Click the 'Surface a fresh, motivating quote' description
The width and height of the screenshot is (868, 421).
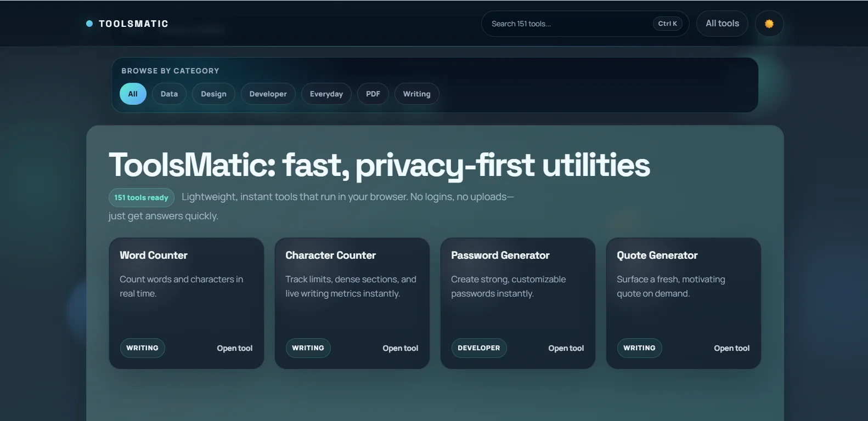click(670, 286)
